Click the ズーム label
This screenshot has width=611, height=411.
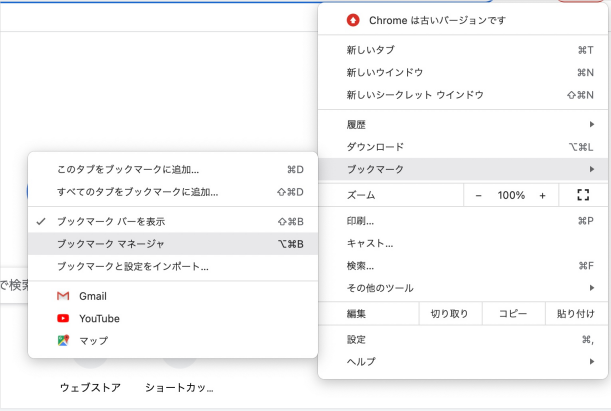tap(361, 195)
